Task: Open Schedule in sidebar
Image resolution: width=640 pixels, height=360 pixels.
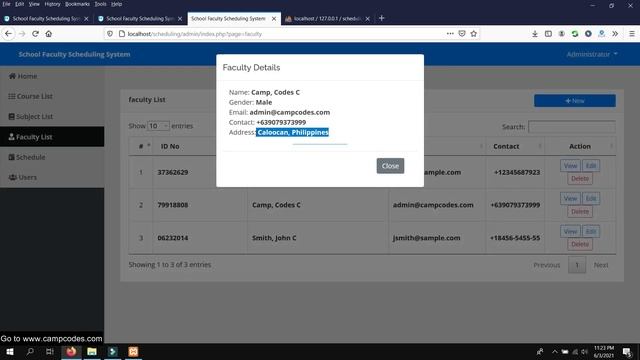Action: coord(52,157)
